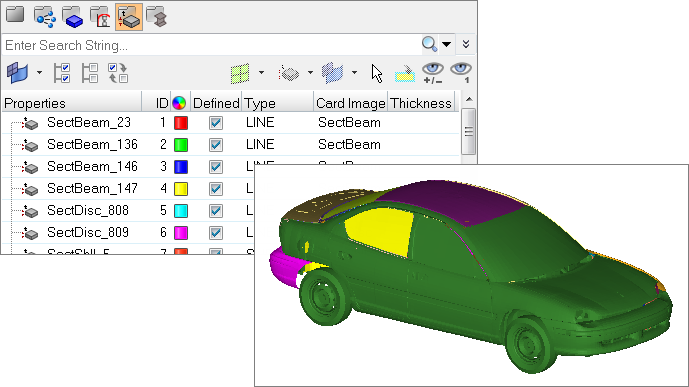Click the color wheel column header
The image size is (689, 387).
point(179,103)
